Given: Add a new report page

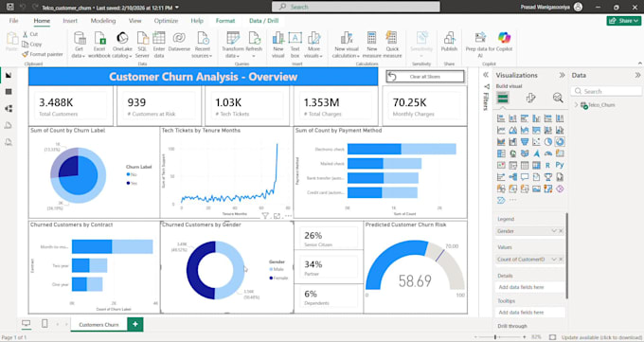Looking at the screenshot, I should pos(135,324).
